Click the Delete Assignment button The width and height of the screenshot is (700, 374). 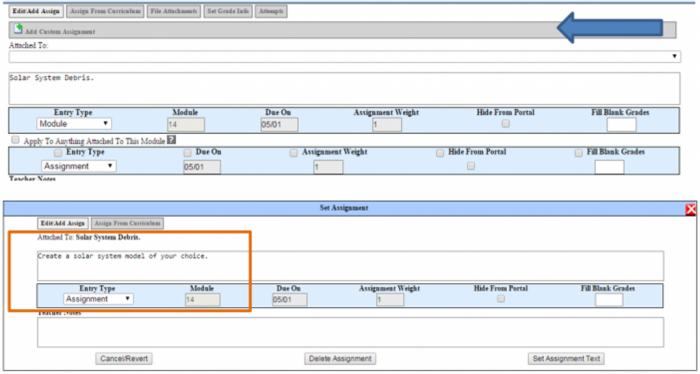coord(340,358)
